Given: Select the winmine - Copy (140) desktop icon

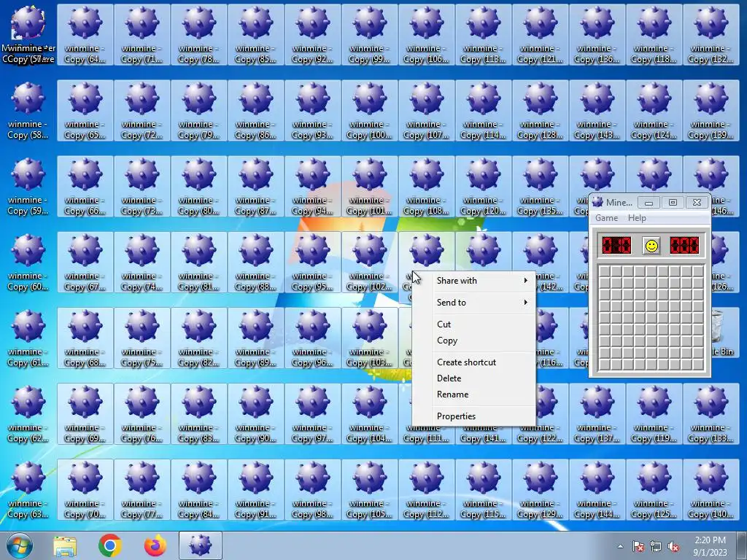Looking at the screenshot, I should [x=711, y=489].
